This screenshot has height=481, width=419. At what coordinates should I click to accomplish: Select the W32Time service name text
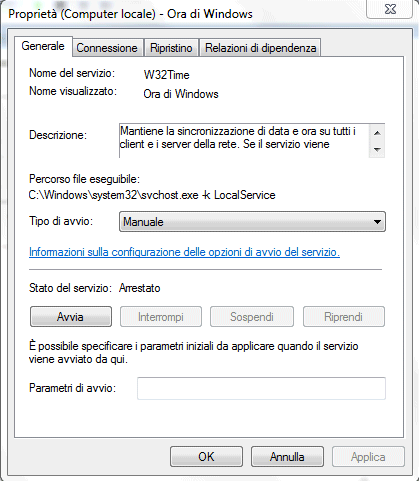pyautogui.click(x=166, y=75)
